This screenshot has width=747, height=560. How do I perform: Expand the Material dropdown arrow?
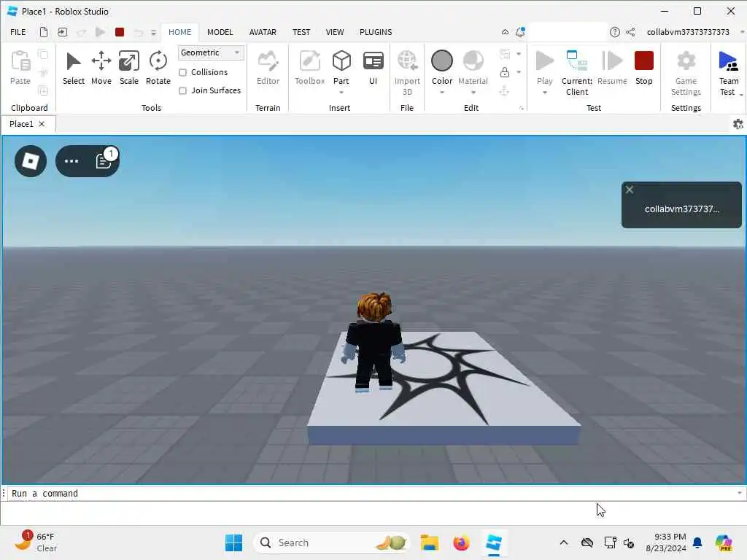(x=473, y=93)
